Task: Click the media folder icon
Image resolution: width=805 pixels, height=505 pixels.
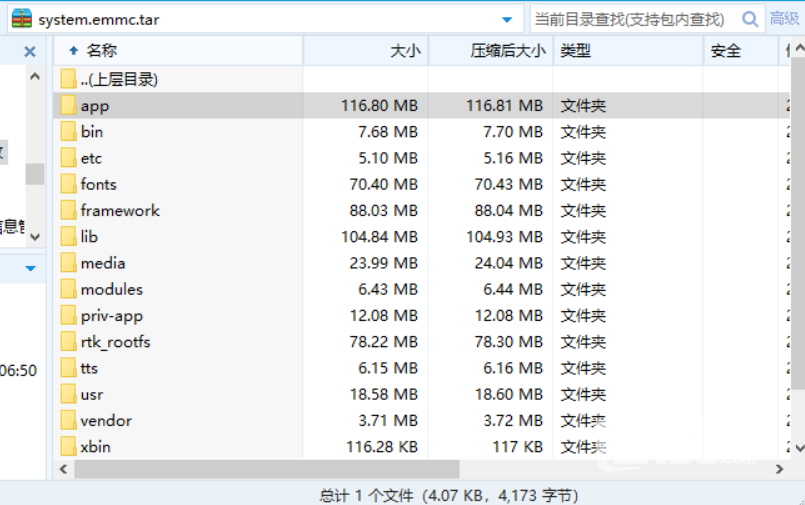Action: tap(68, 263)
